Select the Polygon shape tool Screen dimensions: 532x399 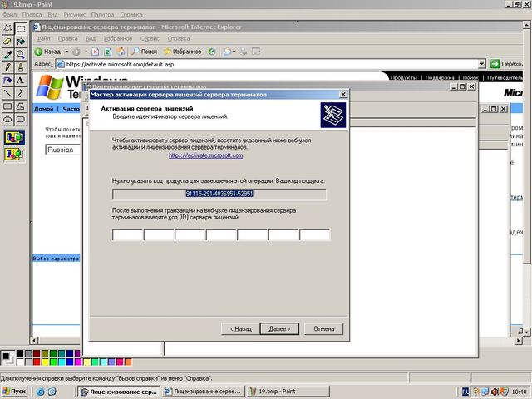click(20, 106)
